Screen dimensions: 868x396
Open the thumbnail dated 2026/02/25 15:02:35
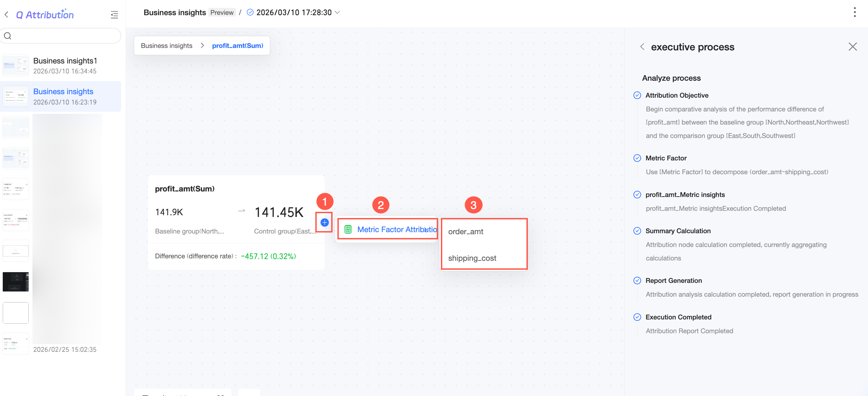coord(16,344)
